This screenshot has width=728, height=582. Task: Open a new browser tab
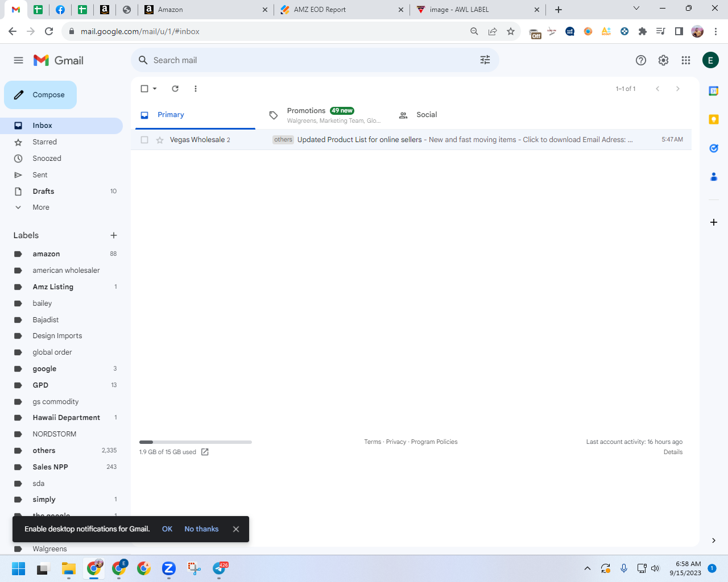[x=559, y=10]
